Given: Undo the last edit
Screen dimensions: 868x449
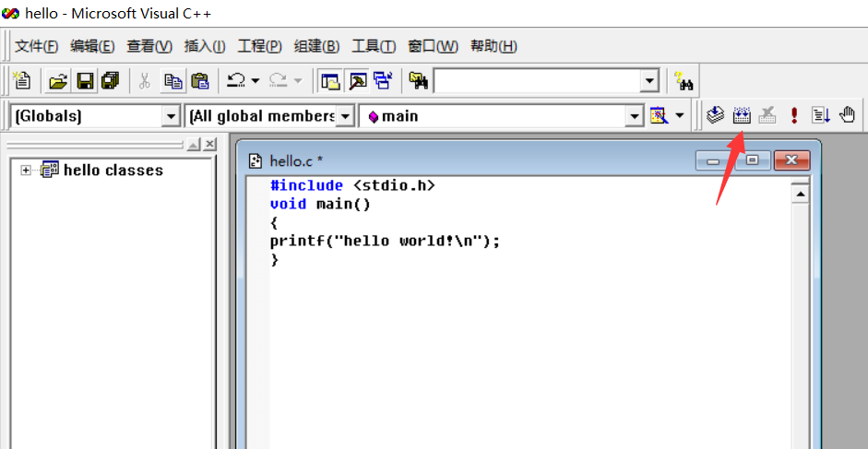Looking at the screenshot, I should point(236,81).
